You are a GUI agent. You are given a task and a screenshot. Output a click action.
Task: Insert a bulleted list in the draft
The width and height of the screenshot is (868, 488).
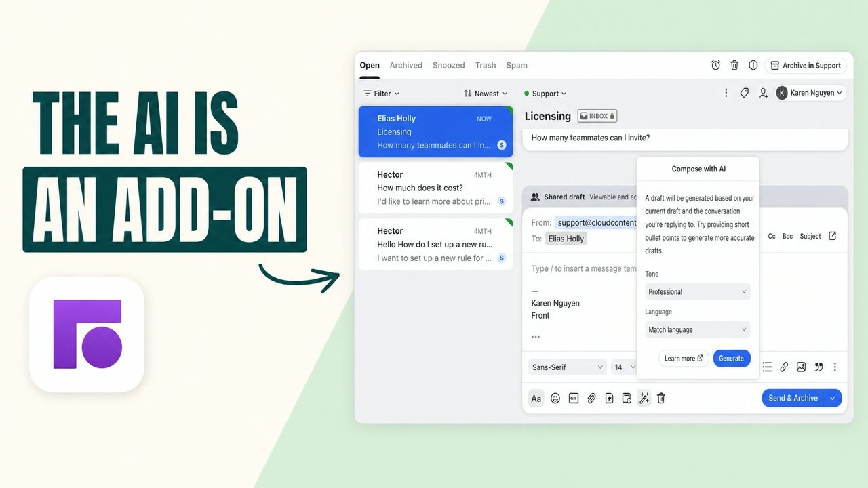point(767,367)
